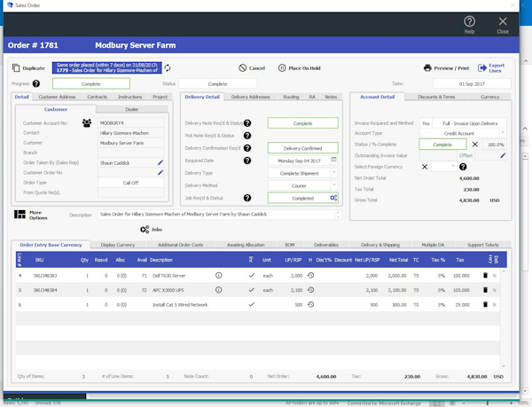Toggle Select Foreign Currency X checkbox
The height and width of the screenshot is (407, 532).
coord(425,167)
